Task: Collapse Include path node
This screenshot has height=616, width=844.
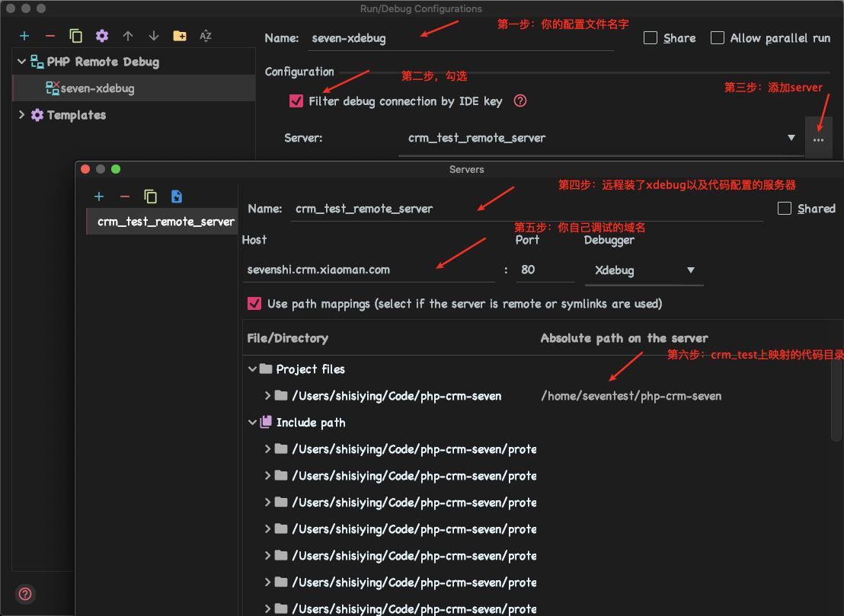Action: (x=252, y=423)
